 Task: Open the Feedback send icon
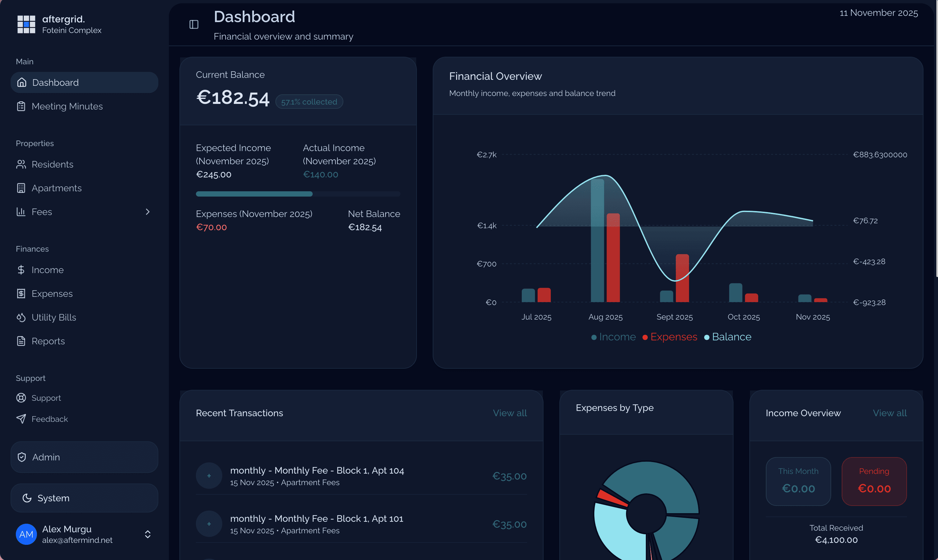[21, 419]
